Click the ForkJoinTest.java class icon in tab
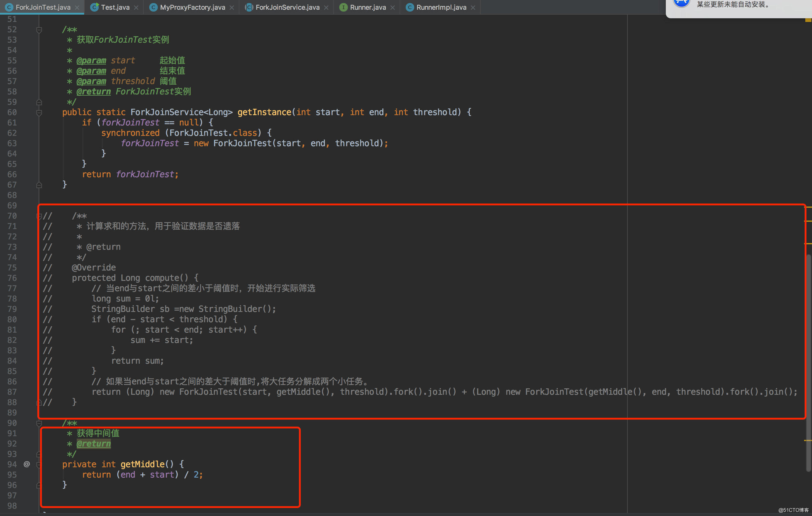Image resolution: width=812 pixels, height=516 pixels. (x=9, y=7)
